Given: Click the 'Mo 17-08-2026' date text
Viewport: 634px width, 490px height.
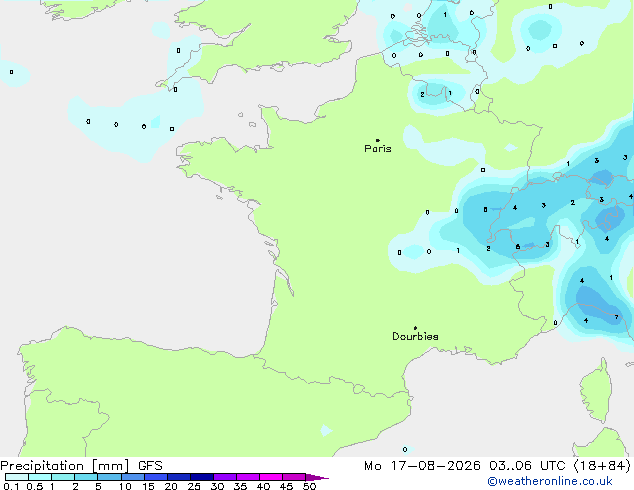Looking at the screenshot, I should [x=422, y=466].
